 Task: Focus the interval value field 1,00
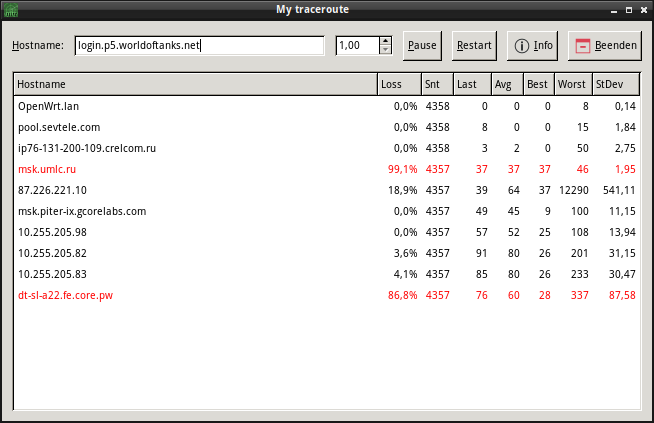(x=358, y=45)
